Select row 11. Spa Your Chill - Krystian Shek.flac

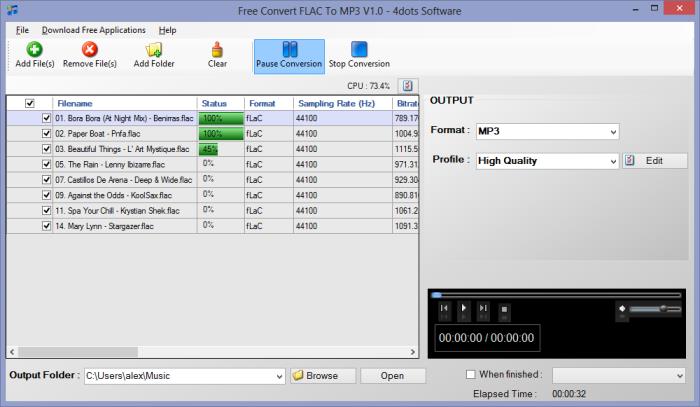click(213, 210)
